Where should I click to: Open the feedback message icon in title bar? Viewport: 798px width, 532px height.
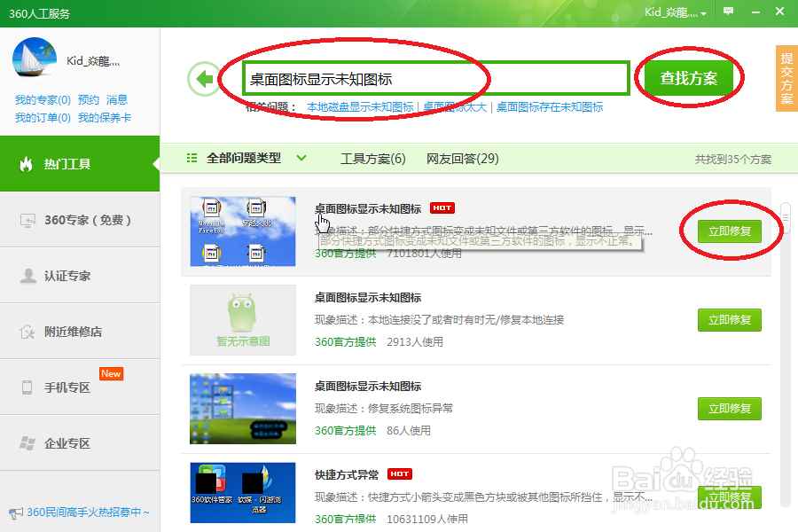click(x=728, y=12)
